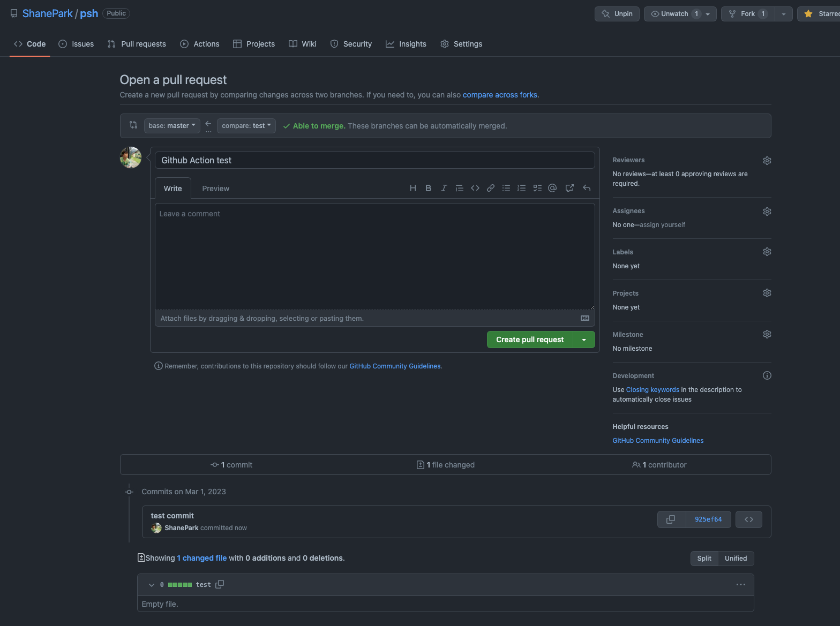The width and height of the screenshot is (840, 626).
Task: Click the Fork button
Action: 748,14
